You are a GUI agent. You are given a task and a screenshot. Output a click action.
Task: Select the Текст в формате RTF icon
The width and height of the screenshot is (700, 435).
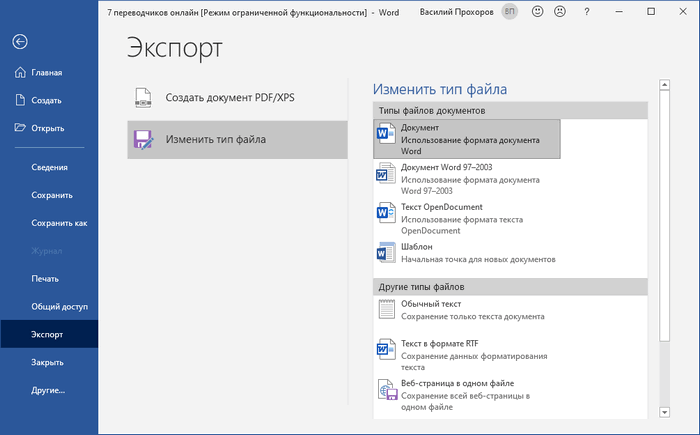click(x=386, y=349)
